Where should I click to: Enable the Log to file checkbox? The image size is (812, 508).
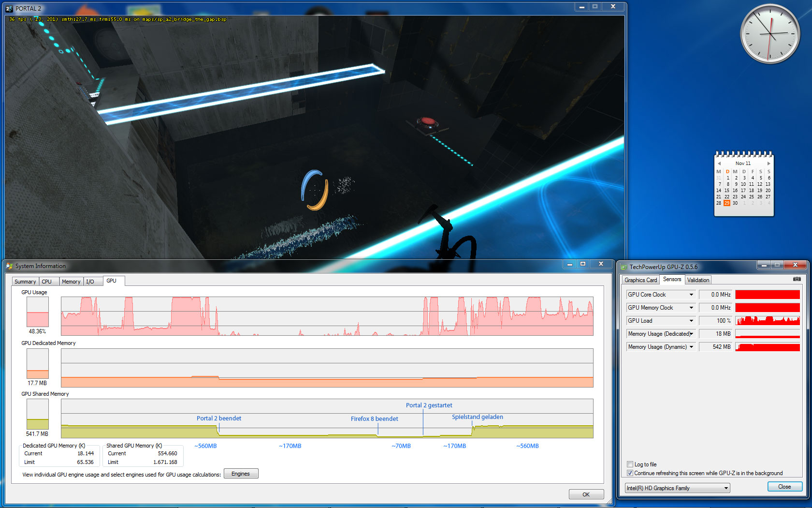pos(630,464)
